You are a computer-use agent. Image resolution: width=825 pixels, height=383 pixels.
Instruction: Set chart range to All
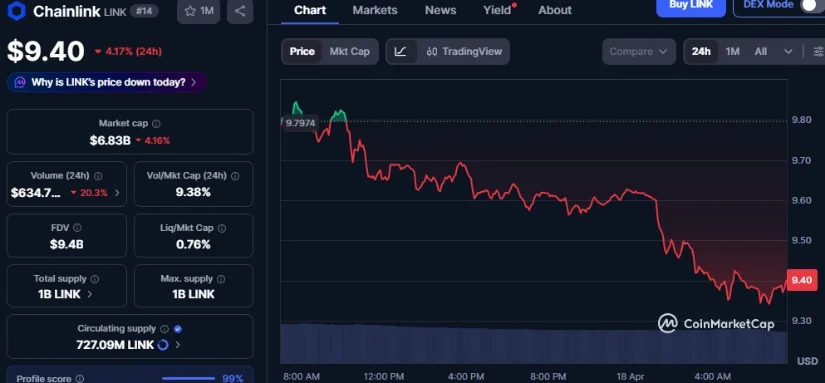pos(760,52)
